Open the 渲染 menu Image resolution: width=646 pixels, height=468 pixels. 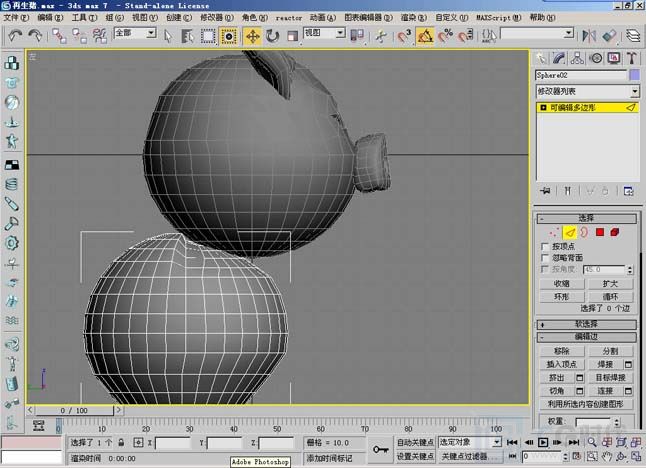coord(414,18)
